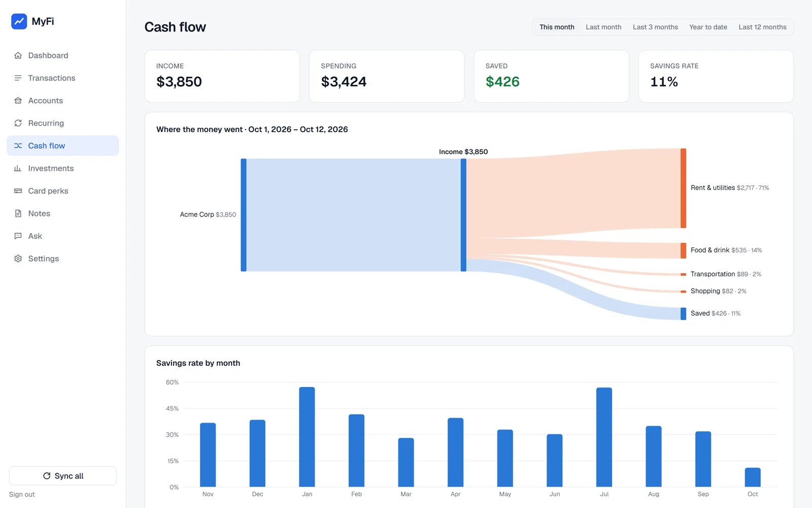Click the Rent & utilities $2,717 label
This screenshot has height=508, width=812.
730,188
